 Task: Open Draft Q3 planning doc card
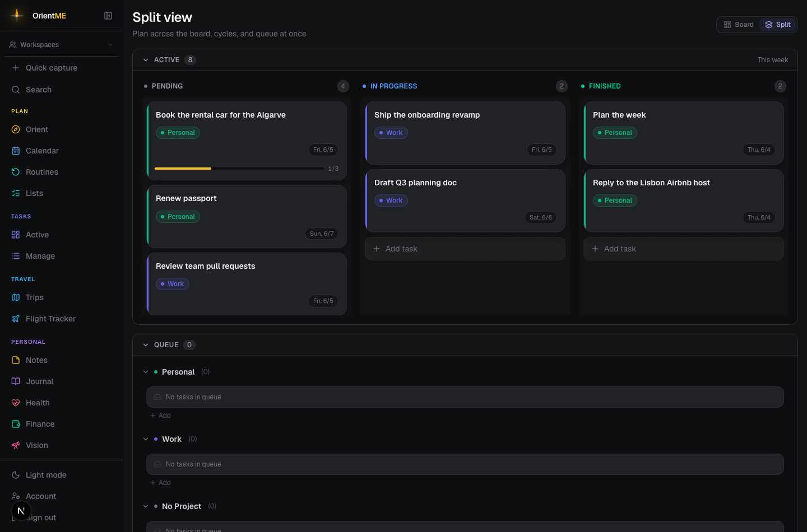click(465, 200)
